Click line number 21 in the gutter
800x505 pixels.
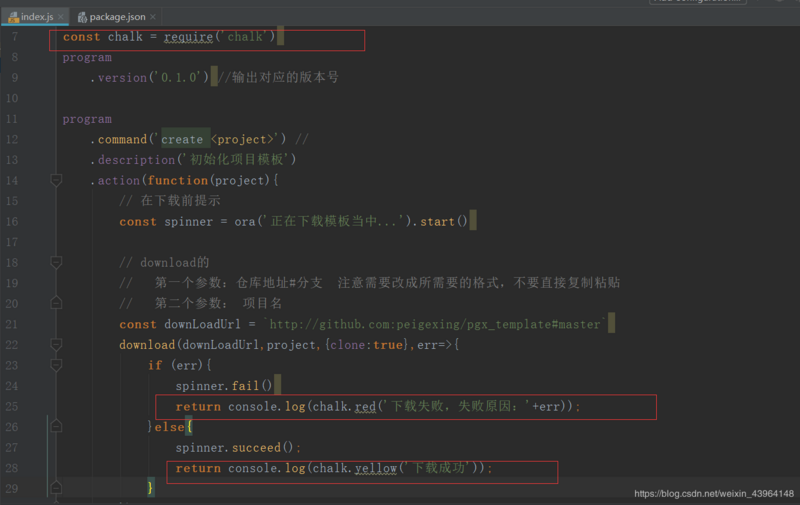12,324
